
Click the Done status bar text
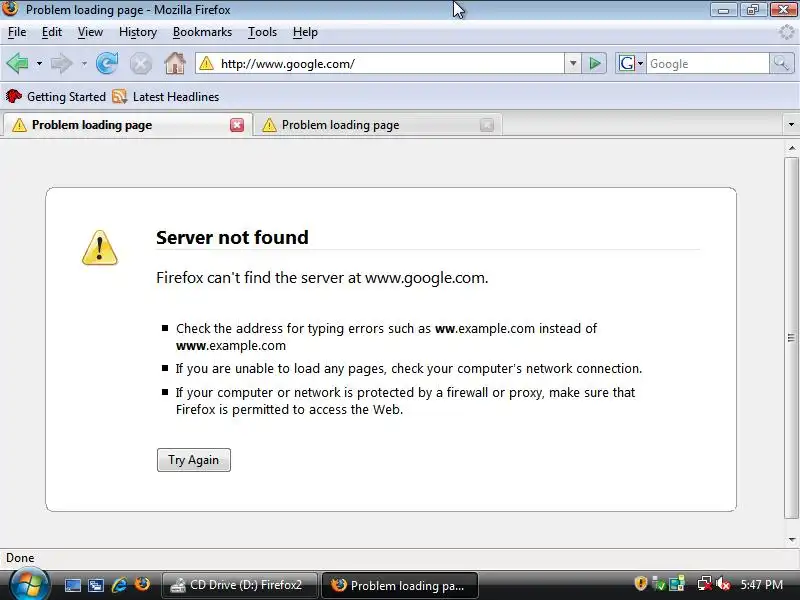coord(20,558)
